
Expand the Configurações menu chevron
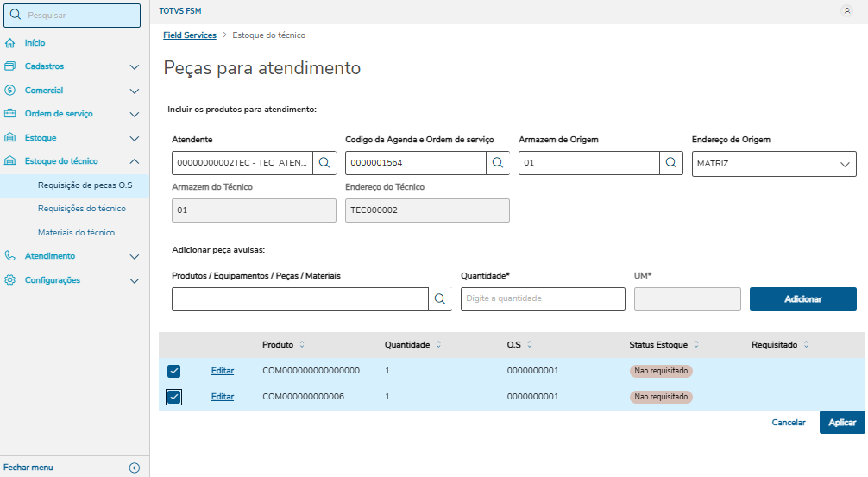(x=134, y=280)
